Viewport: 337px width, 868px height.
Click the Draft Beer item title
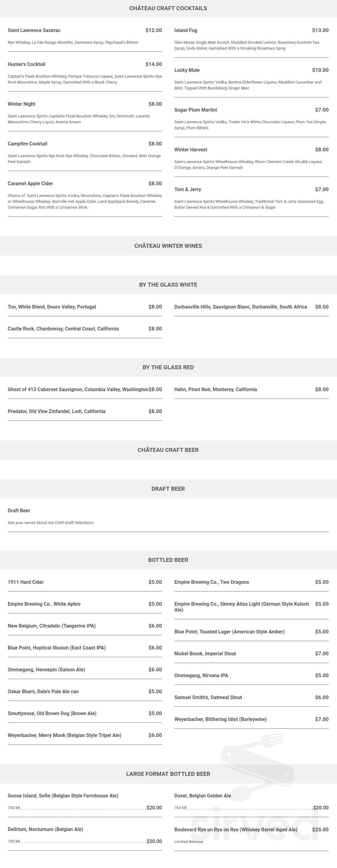point(19,510)
